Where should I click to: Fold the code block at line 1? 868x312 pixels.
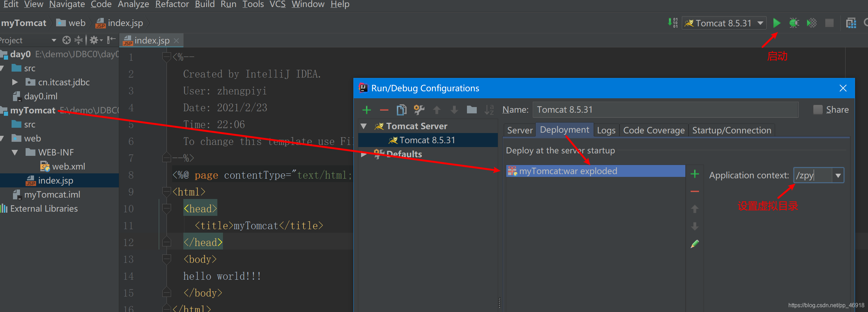[167, 57]
